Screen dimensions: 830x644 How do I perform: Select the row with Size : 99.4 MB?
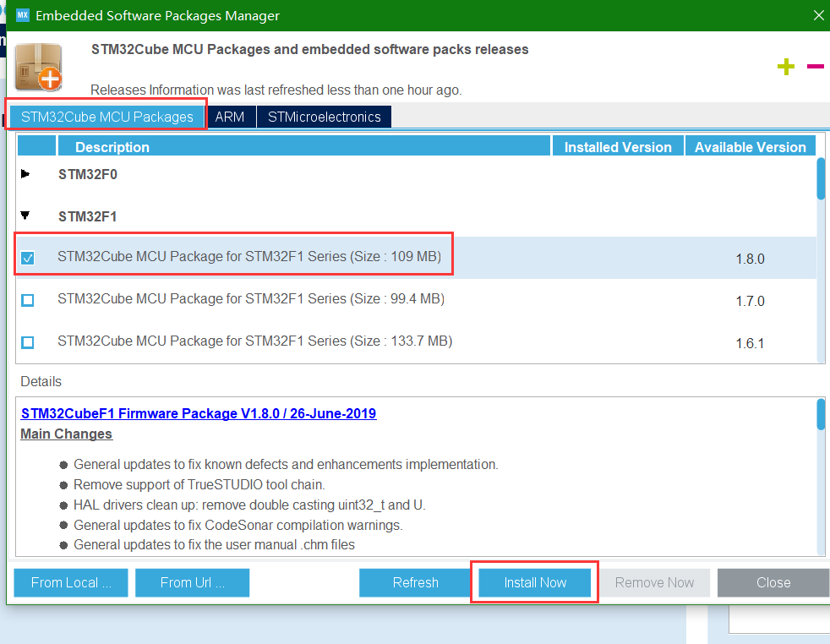(416, 300)
